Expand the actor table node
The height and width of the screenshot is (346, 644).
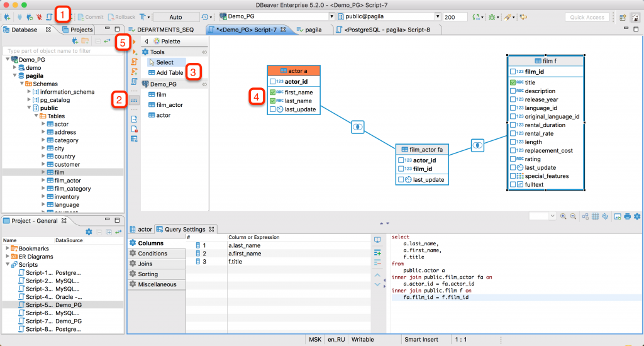pyautogui.click(x=43, y=124)
